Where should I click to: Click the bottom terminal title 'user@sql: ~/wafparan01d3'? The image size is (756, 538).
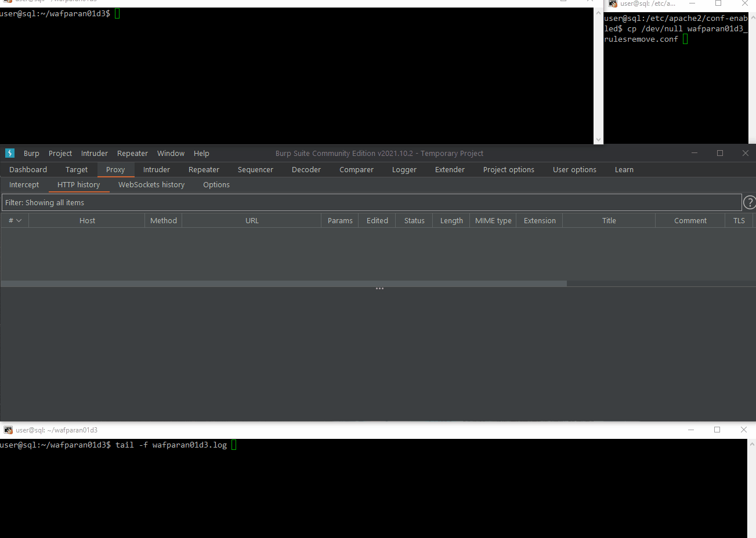click(x=57, y=430)
